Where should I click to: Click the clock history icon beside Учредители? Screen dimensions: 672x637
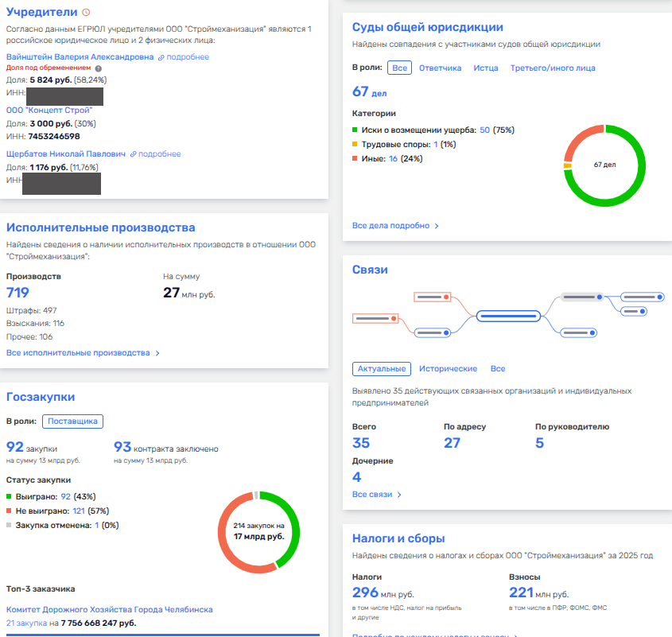[86, 13]
